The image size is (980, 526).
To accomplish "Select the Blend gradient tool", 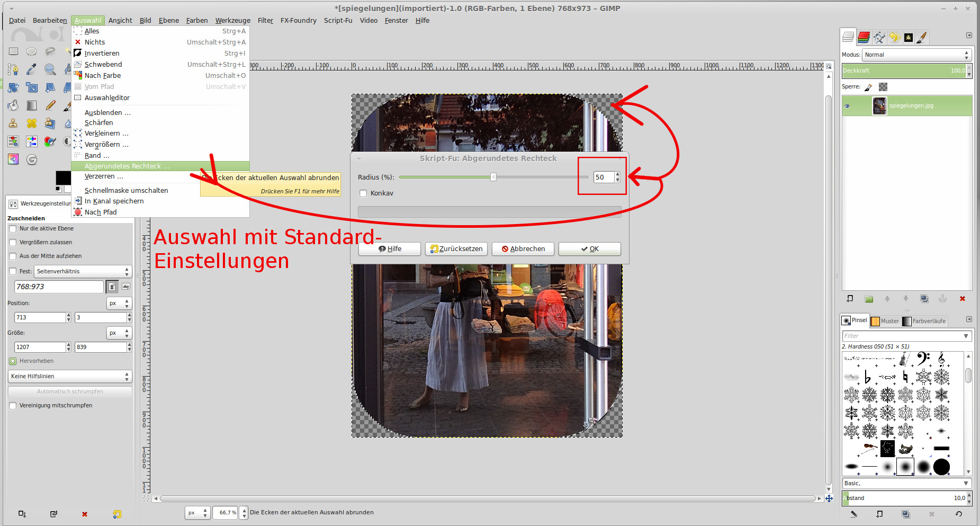I will 32,105.
